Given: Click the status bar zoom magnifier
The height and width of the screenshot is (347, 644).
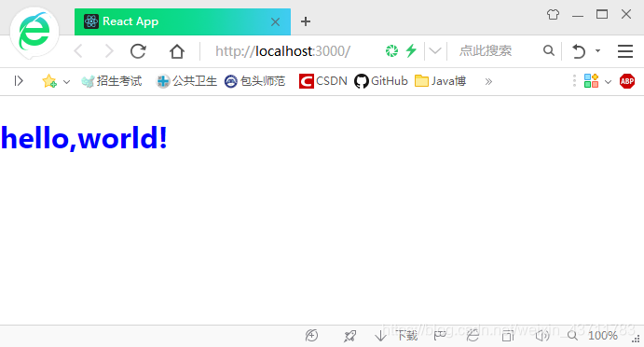Looking at the screenshot, I should tap(572, 336).
